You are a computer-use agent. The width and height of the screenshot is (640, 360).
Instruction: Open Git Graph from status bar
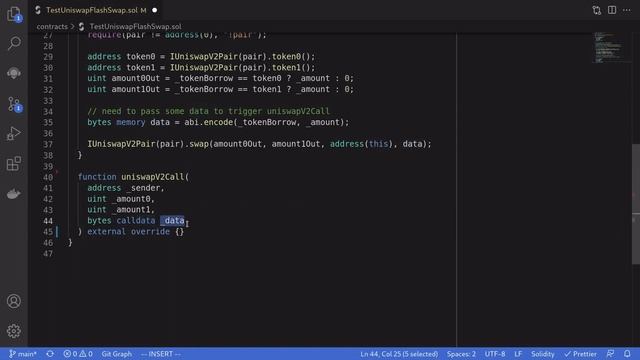click(x=116, y=354)
